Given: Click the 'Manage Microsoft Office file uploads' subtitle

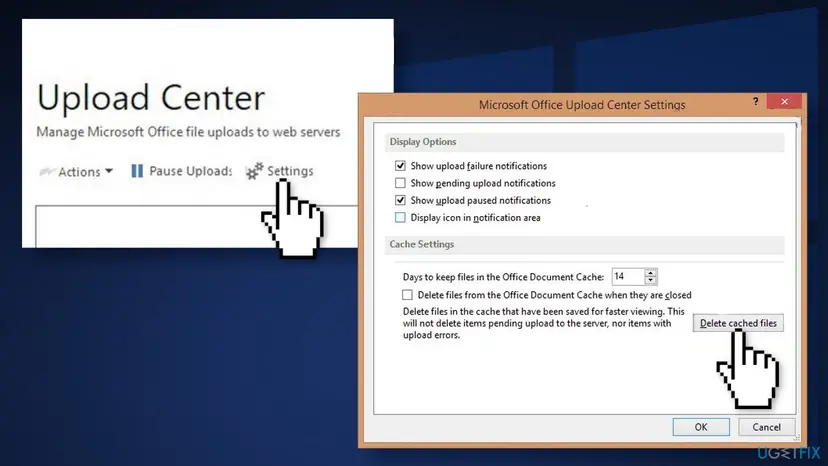Looking at the screenshot, I should (188, 132).
